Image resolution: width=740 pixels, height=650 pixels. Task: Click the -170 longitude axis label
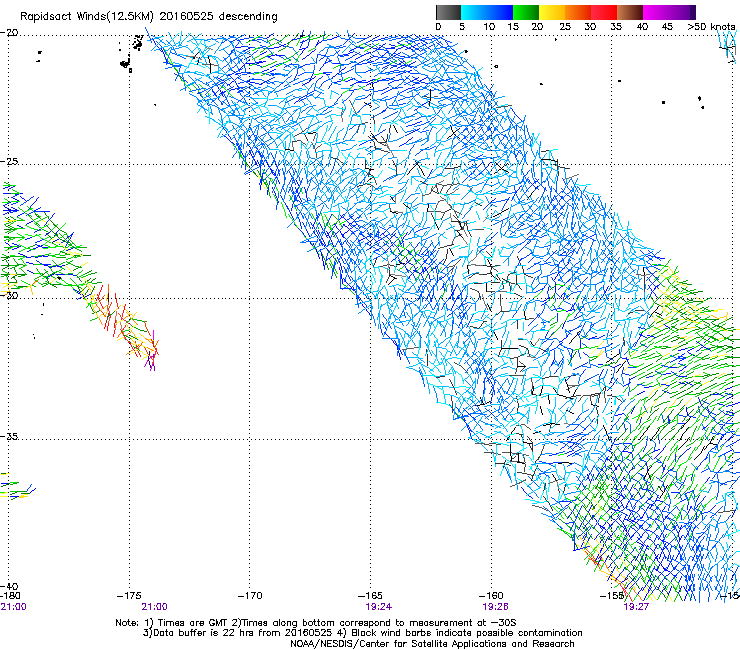[x=250, y=596]
